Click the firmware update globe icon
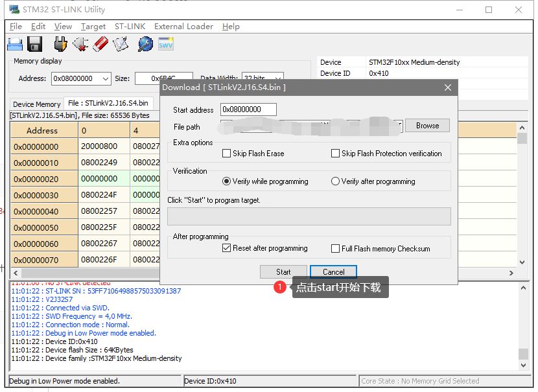 [x=145, y=44]
